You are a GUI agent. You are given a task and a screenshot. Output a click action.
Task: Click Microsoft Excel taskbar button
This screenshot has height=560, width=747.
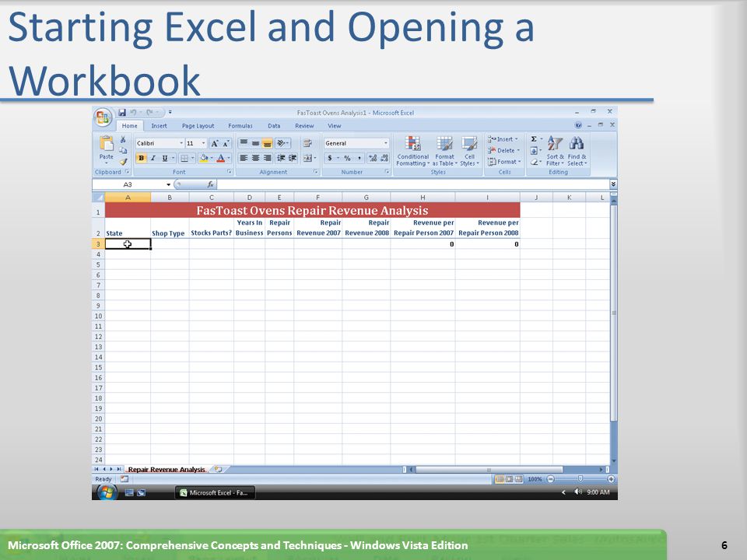point(216,493)
